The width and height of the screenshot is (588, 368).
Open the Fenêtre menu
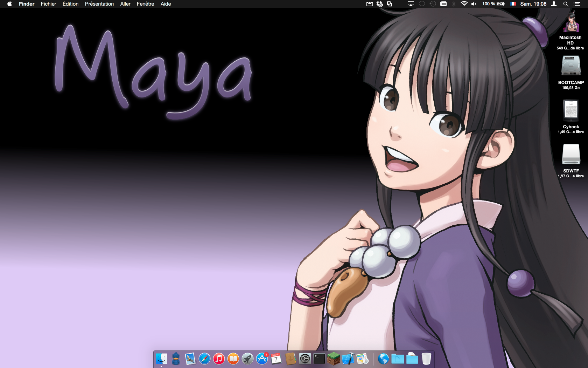(x=145, y=4)
